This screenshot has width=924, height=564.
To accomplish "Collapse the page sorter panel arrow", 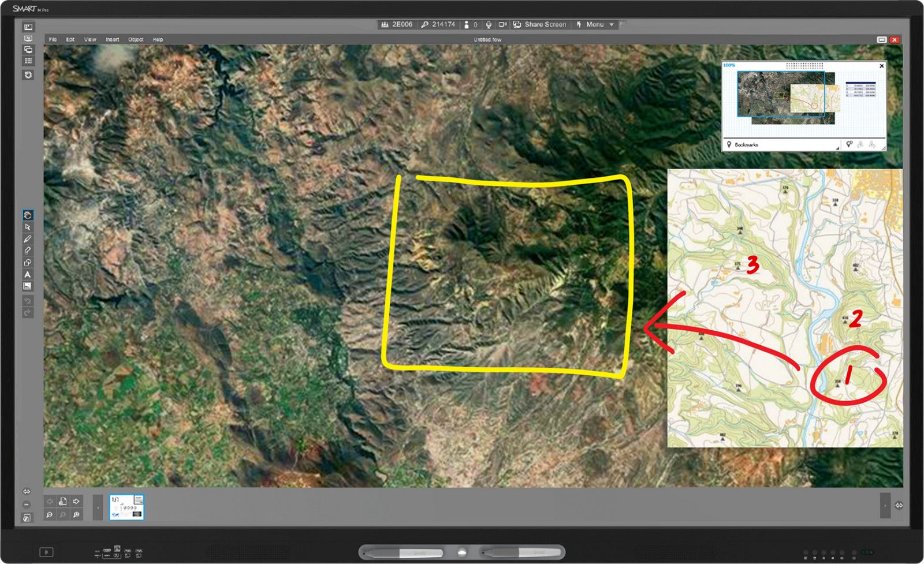I will [98, 507].
